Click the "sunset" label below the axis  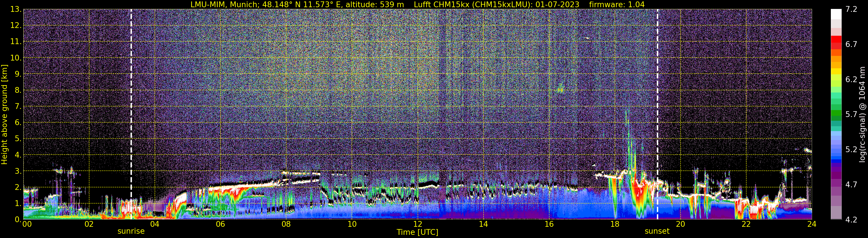[657, 231]
